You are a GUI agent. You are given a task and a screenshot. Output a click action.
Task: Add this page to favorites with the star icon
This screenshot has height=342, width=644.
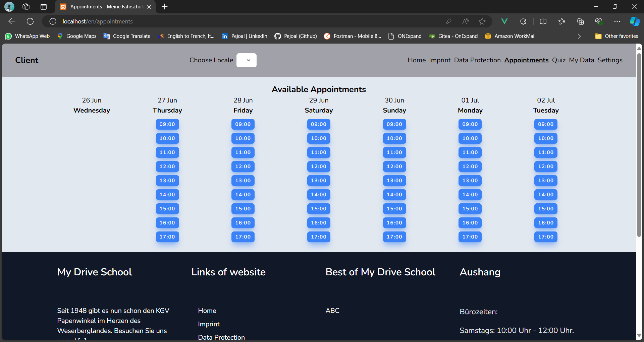(482, 21)
